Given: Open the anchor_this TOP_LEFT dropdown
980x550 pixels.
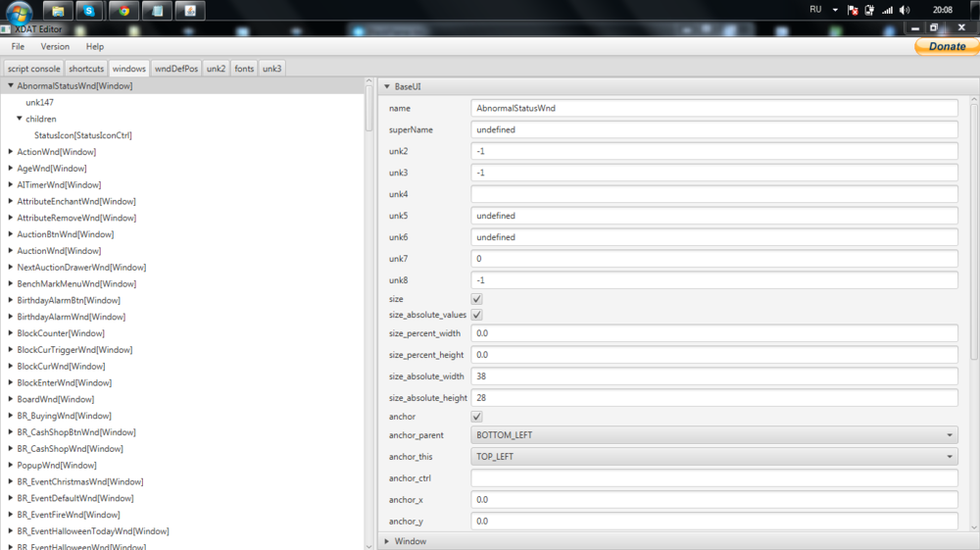Looking at the screenshot, I should (713, 457).
